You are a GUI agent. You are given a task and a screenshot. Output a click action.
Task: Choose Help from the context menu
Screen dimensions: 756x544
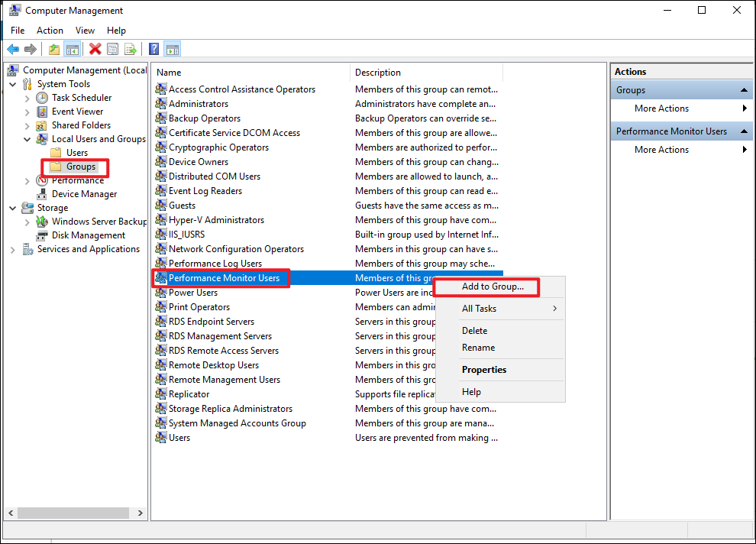pos(499,392)
